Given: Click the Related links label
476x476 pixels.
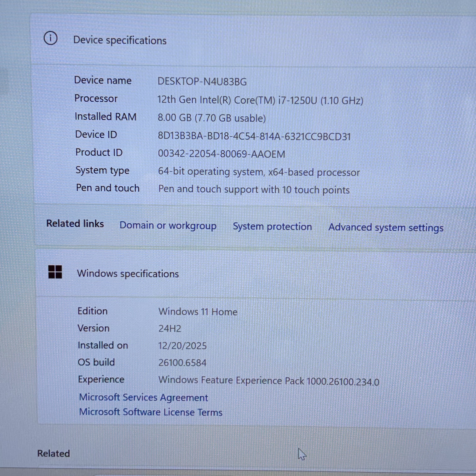Looking at the screenshot, I should coord(75,224).
